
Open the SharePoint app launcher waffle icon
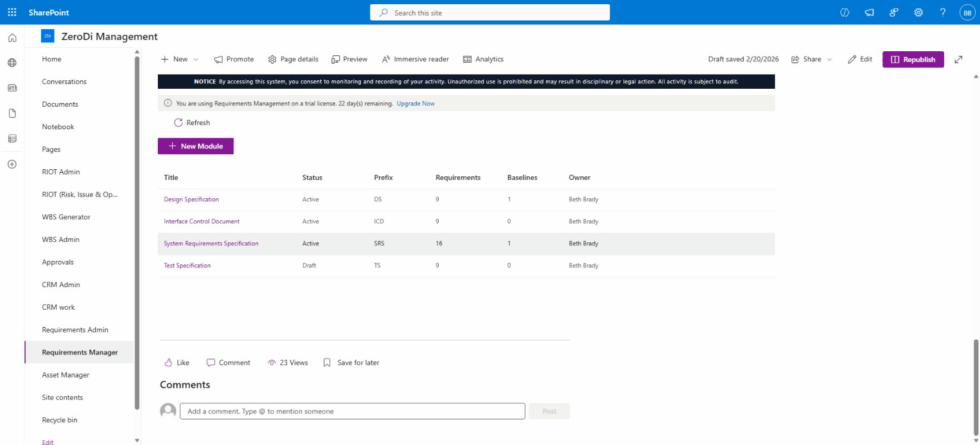pos(12,13)
